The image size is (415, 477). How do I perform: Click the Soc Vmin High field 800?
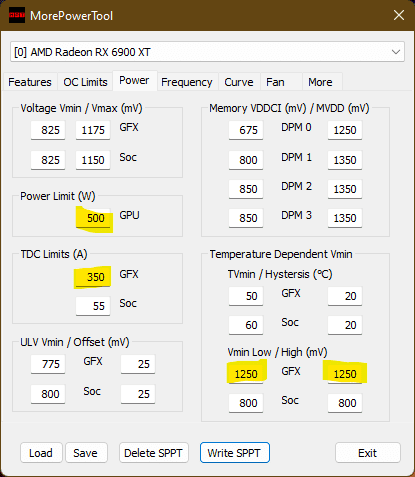tap(345, 403)
